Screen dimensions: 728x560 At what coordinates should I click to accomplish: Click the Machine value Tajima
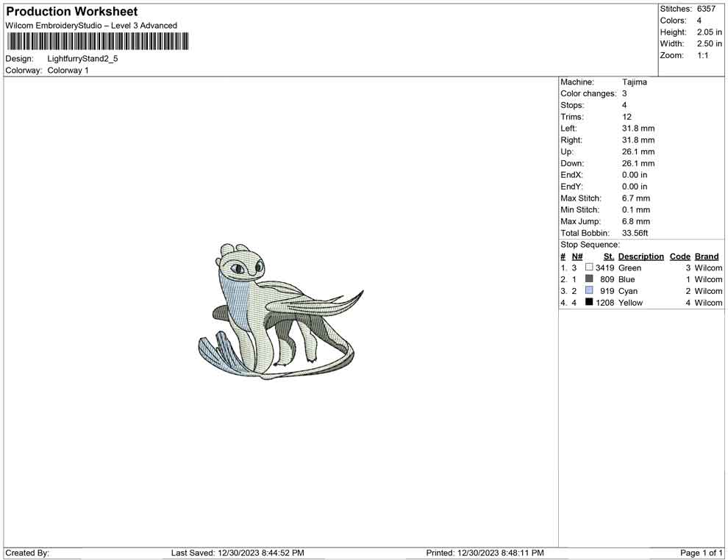tap(634, 82)
